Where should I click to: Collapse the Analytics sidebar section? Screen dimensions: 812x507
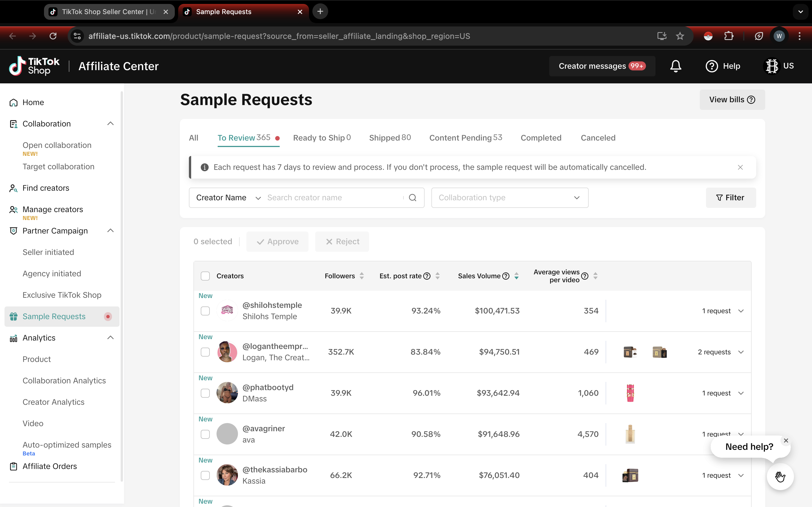(x=111, y=338)
